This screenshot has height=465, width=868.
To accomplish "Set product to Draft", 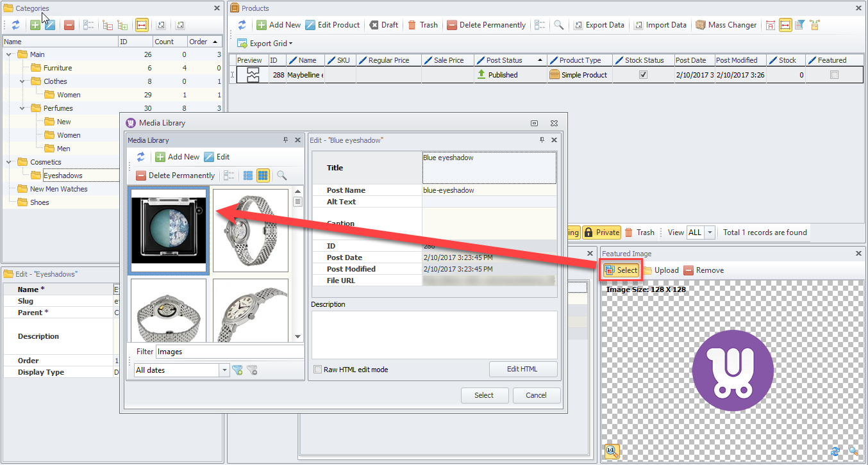I will [x=383, y=25].
